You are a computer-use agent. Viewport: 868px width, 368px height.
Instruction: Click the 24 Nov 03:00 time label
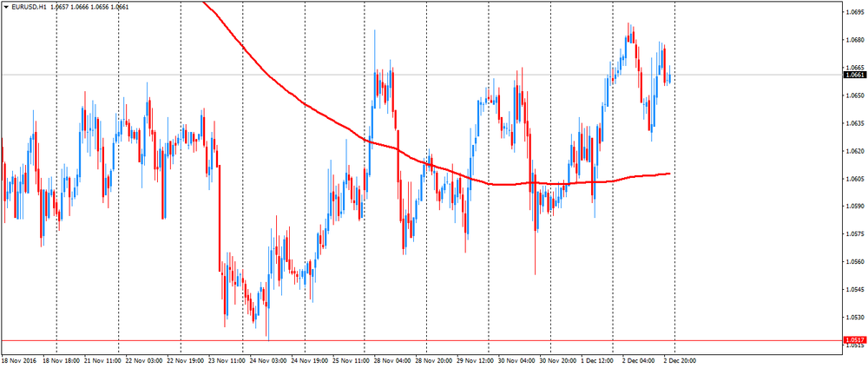tap(268, 359)
